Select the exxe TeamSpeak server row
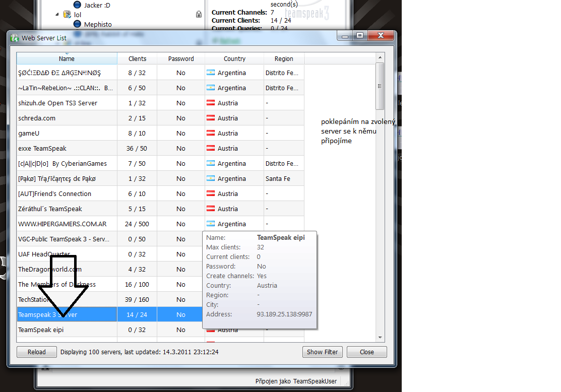Viewport: 561px width, 392px height. coord(67,149)
